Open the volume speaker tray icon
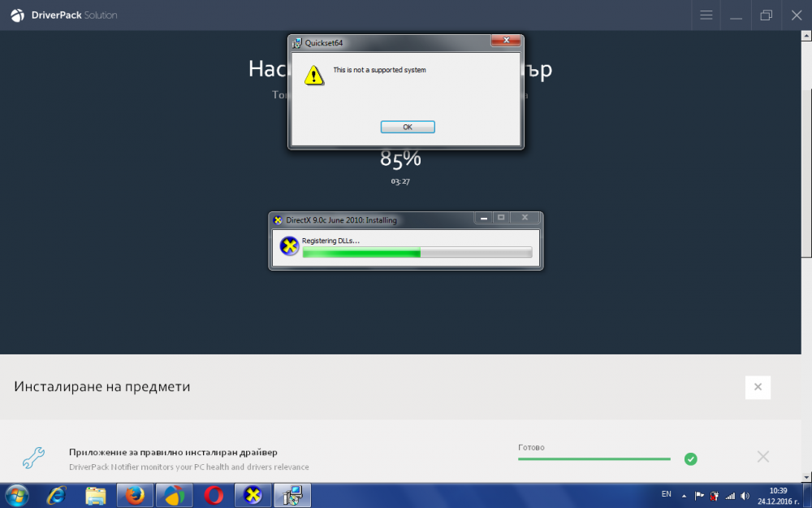 coord(745,496)
